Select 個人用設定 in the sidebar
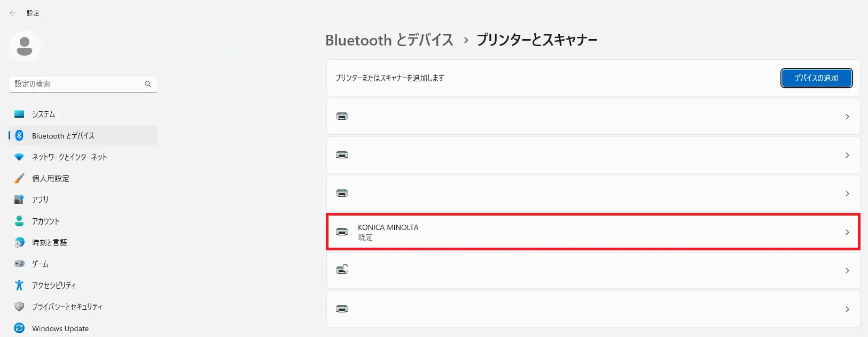Viewport: 868px width, 337px height. (51, 178)
